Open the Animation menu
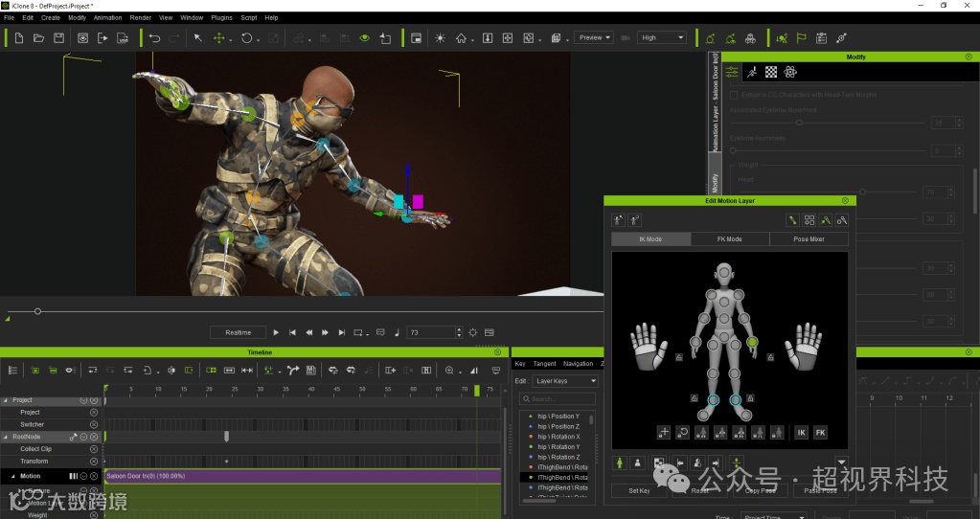This screenshot has height=519, width=980. click(107, 17)
